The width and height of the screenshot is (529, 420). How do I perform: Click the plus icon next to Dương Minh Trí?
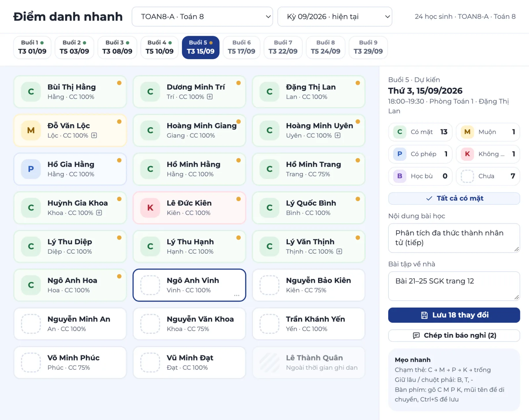point(210,97)
